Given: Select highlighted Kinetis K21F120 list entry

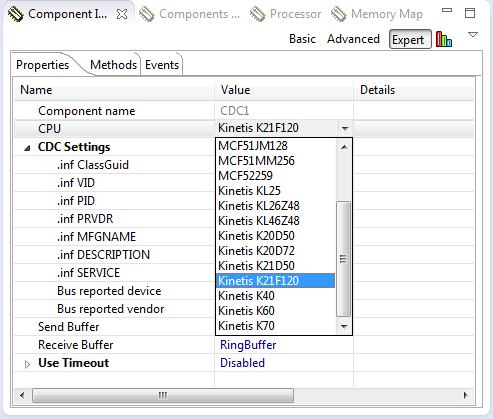Looking at the screenshot, I should (x=276, y=281).
